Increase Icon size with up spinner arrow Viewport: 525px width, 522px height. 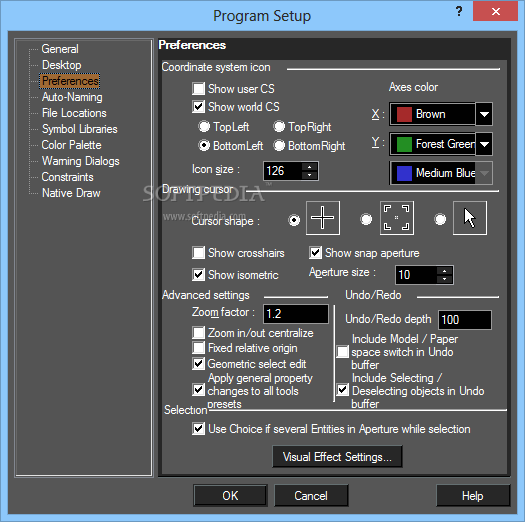tap(310, 167)
